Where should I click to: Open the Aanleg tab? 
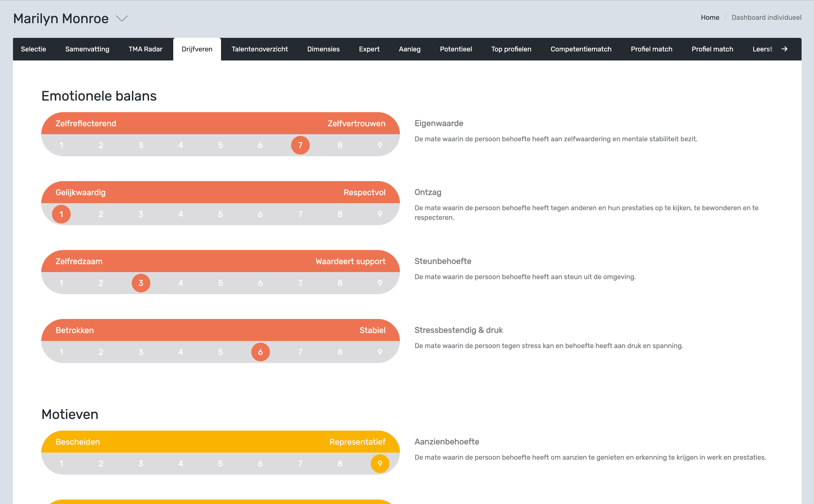coord(410,49)
